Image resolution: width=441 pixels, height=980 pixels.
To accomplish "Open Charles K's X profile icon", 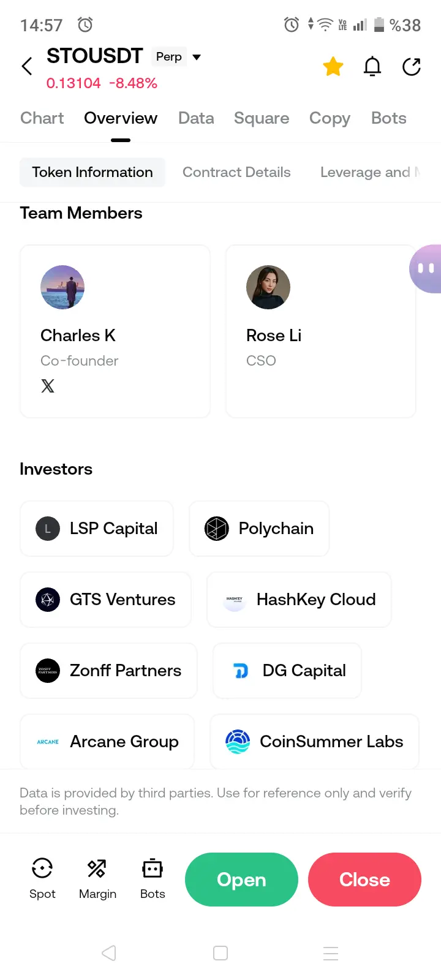I will tap(48, 386).
